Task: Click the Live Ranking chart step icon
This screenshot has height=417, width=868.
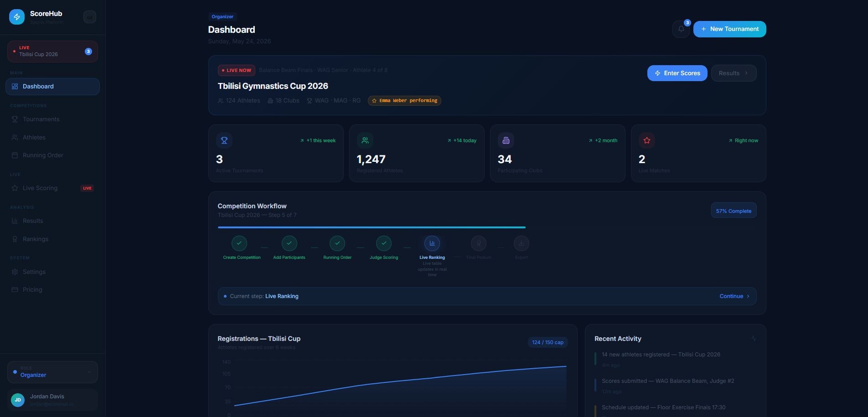Action: point(432,243)
